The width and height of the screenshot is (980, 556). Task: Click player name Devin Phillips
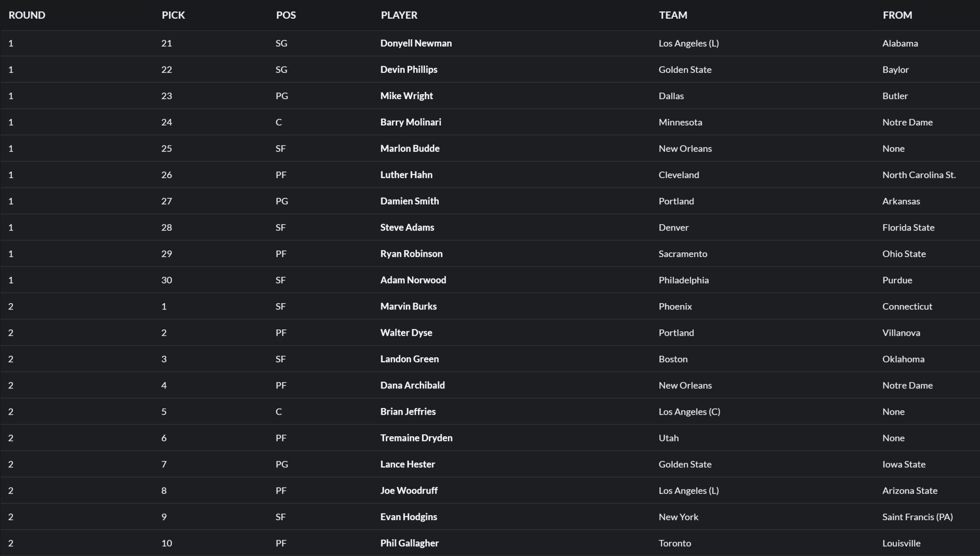[x=409, y=69]
